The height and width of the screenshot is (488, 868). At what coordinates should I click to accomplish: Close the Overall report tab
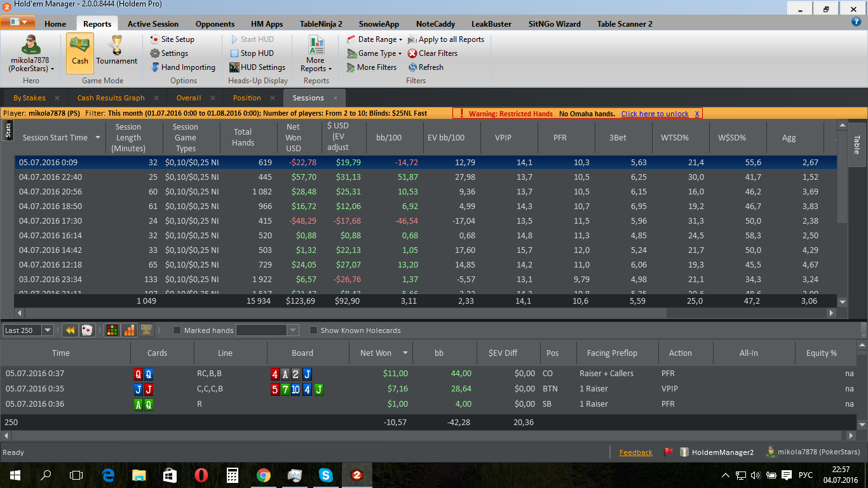click(212, 98)
